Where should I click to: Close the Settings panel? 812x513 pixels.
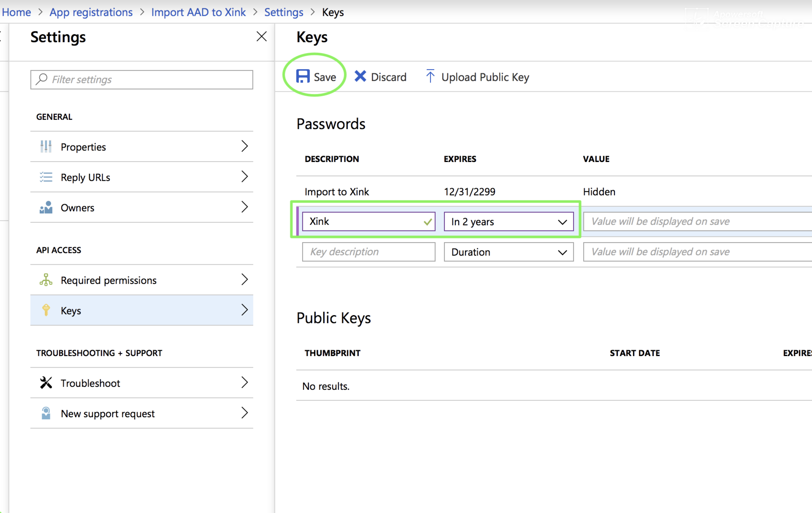coord(261,36)
